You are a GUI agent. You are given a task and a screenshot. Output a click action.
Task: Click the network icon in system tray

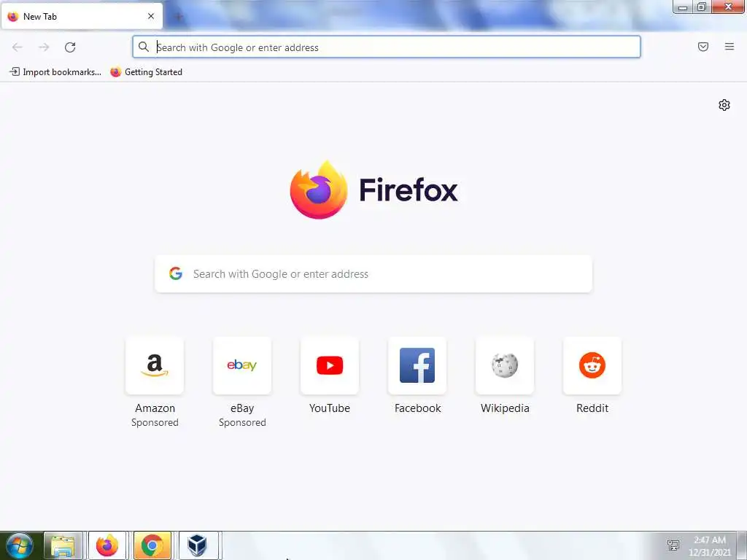(x=673, y=545)
